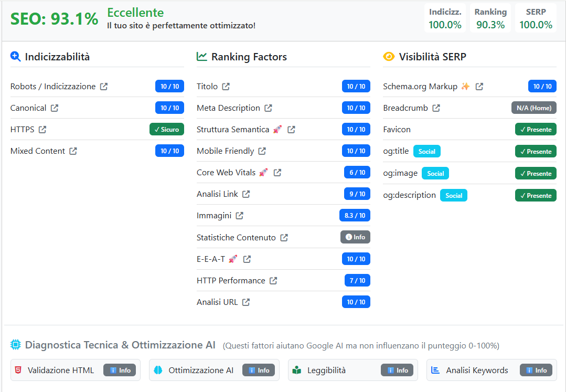Select the SERP 100.0% summary box
Screen dimensions: 566x392
click(536, 18)
